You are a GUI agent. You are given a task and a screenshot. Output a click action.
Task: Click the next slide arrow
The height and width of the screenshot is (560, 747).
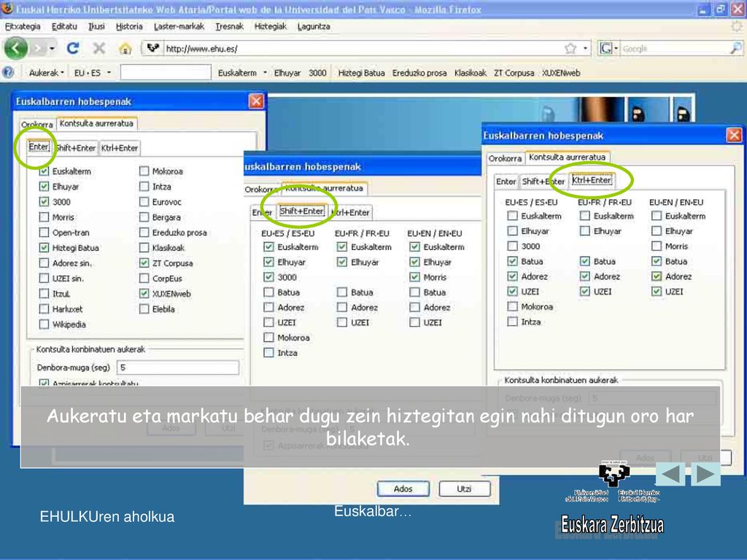[705, 474]
